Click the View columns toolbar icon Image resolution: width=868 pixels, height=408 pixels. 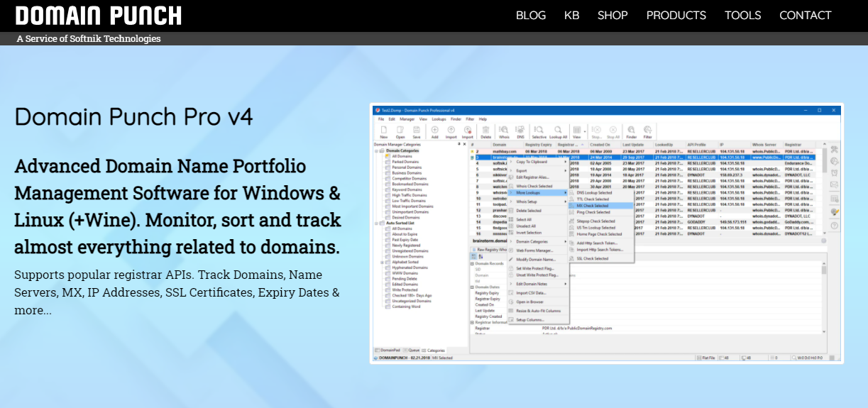[577, 132]
